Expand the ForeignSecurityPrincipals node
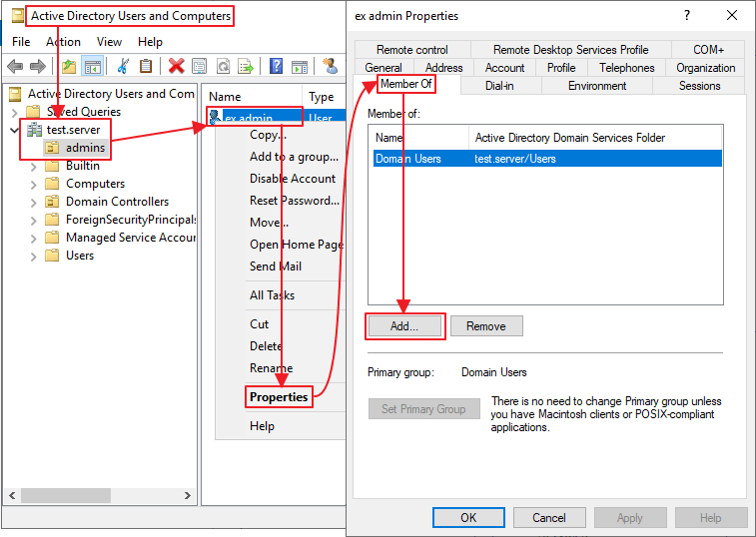756x537 pixels. click(33, 221)
